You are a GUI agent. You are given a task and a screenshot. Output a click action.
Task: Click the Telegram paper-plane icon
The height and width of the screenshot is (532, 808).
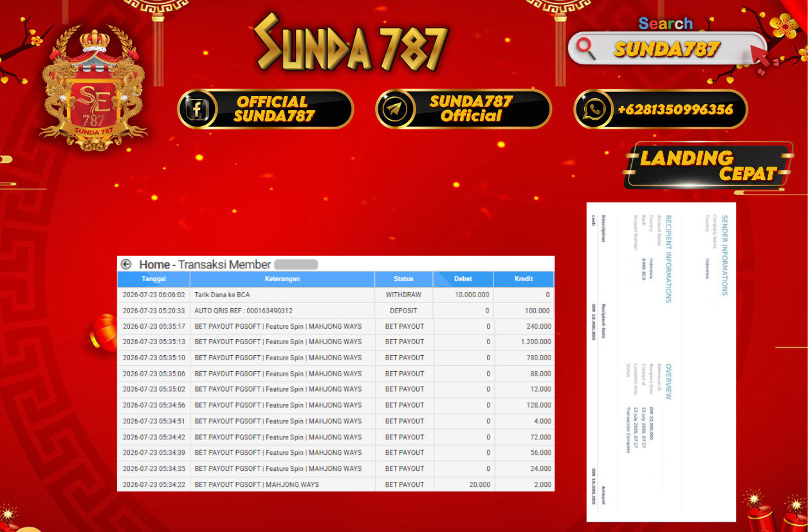click(394, 109)
